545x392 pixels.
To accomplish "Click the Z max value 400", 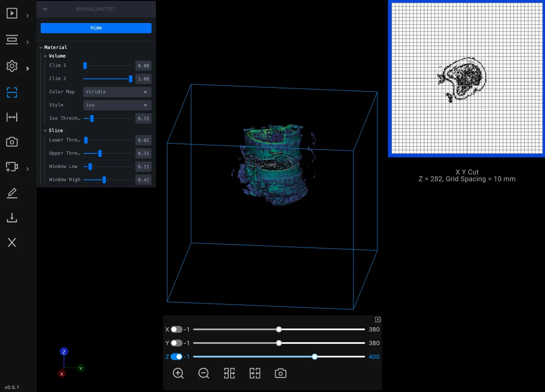I will point(374,357).
